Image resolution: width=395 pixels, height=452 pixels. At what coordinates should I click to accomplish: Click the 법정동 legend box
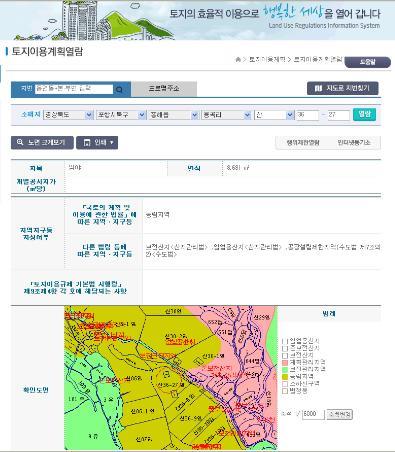[285, 391]
